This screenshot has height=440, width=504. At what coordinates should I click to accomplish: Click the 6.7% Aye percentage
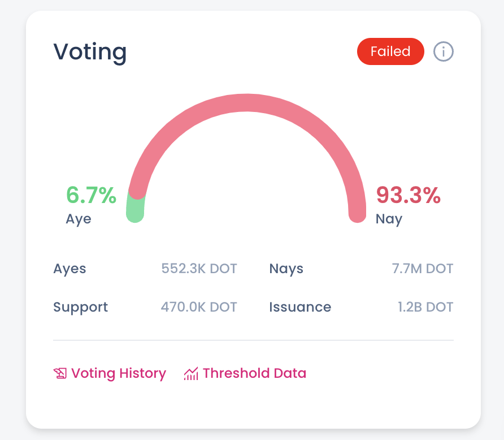pos(91,195)
